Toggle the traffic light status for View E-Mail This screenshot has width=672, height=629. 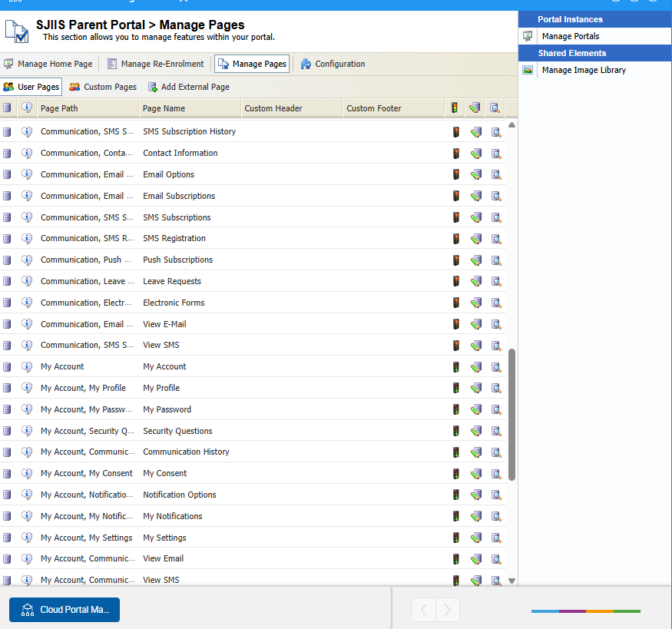pos(455,324)
